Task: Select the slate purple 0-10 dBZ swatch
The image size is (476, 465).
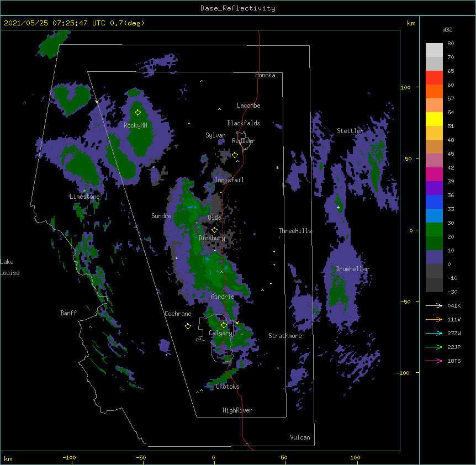Action: (x=434, y=257)
